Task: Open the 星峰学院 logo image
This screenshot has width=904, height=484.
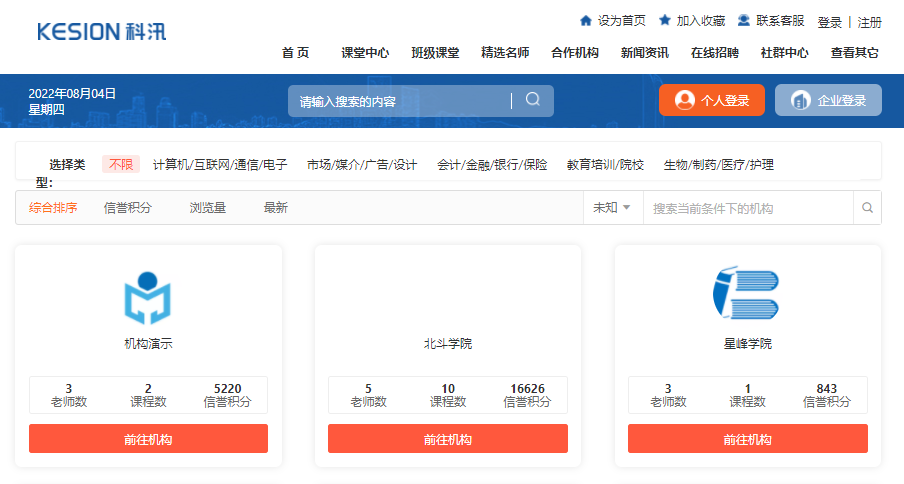Action: coord(746,293)
